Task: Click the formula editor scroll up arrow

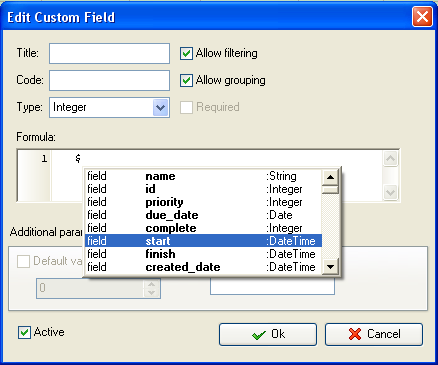Action: click(x=390, y=159)
